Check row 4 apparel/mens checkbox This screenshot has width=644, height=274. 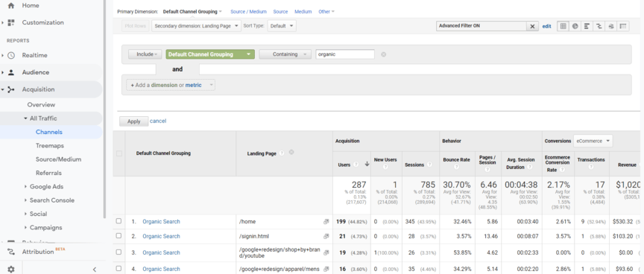coord(119,269)
